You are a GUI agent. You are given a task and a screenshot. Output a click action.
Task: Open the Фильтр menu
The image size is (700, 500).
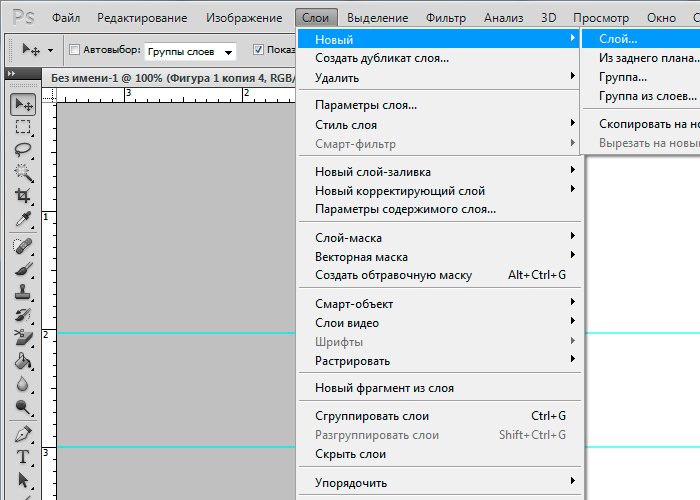445,18
